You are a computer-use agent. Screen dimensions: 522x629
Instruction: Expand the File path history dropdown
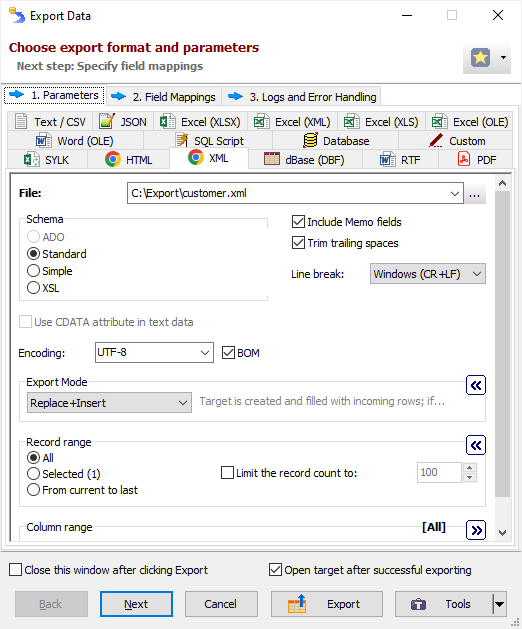[x=455, y=194]
